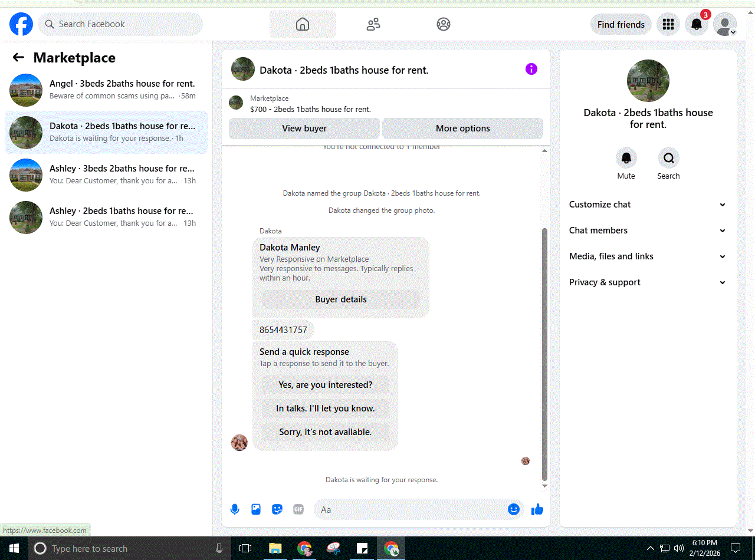The width and height of the screenshot is (755, 560).
Task: Open the network status tray icon
Action: coord(665,548)
